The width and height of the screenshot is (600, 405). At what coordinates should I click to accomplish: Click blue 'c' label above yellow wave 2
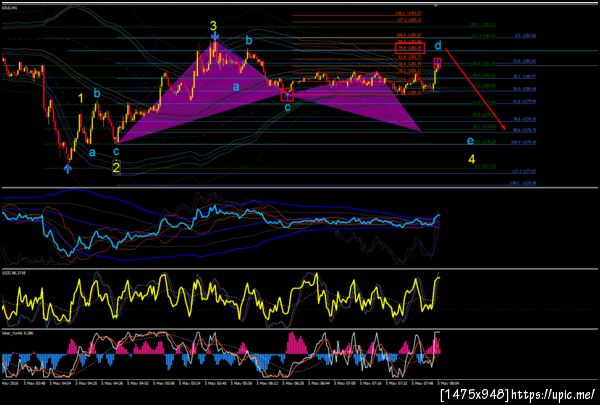116,151
